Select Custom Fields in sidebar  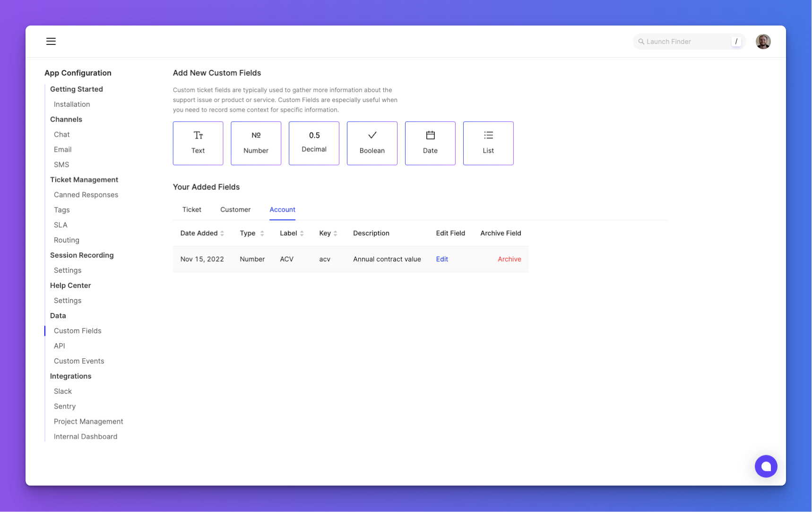click(78, 331)
